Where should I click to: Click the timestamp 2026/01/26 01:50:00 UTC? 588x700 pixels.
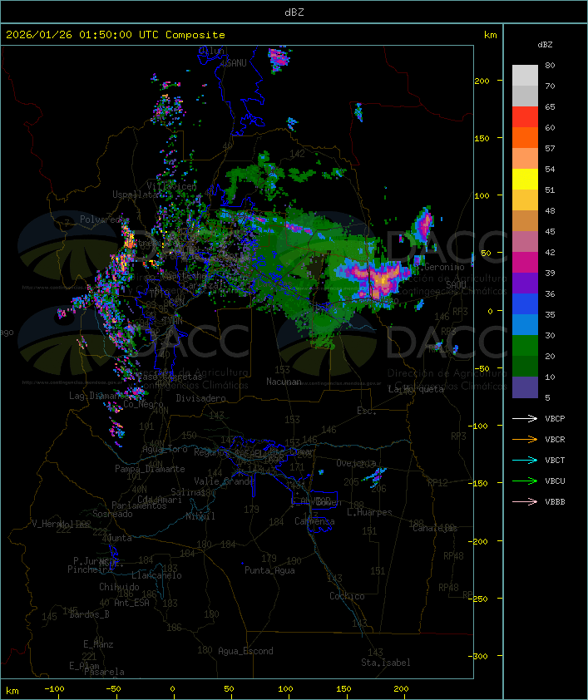(x=82, y=35)
